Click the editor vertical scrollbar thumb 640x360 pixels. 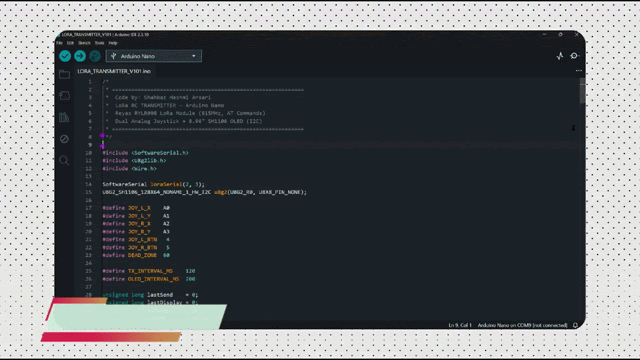[x=582, y=91]
